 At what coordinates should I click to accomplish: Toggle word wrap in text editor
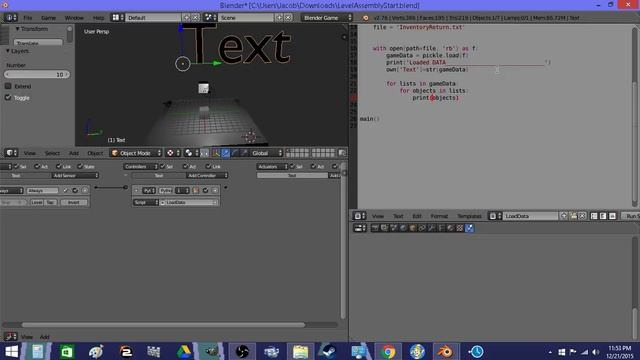603,216
